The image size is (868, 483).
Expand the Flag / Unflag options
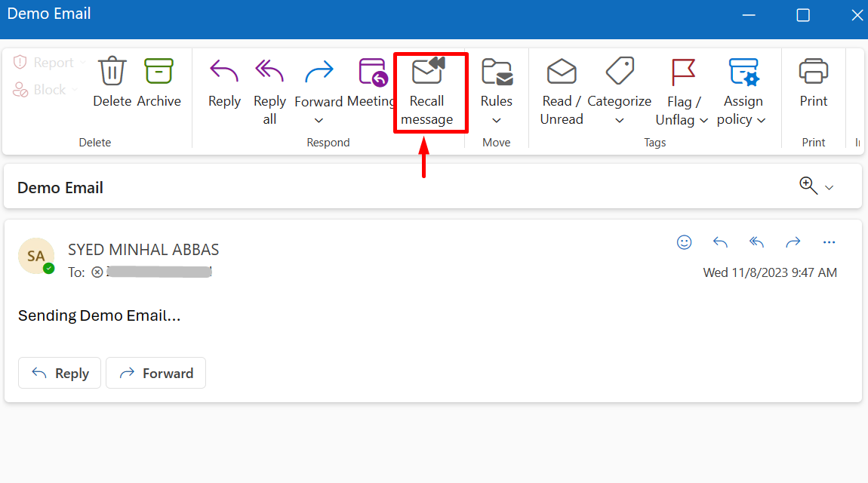(x=703, y=120)
